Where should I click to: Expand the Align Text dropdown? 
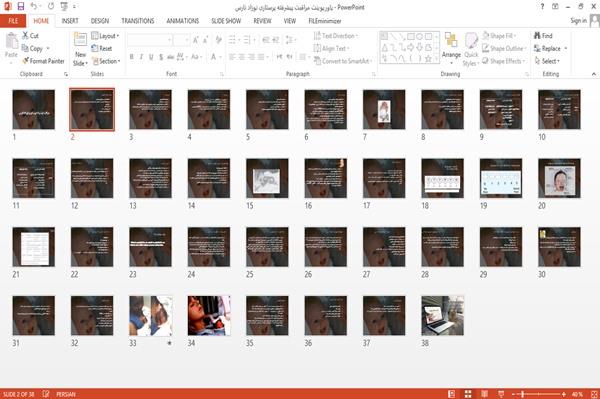point(331,48)
